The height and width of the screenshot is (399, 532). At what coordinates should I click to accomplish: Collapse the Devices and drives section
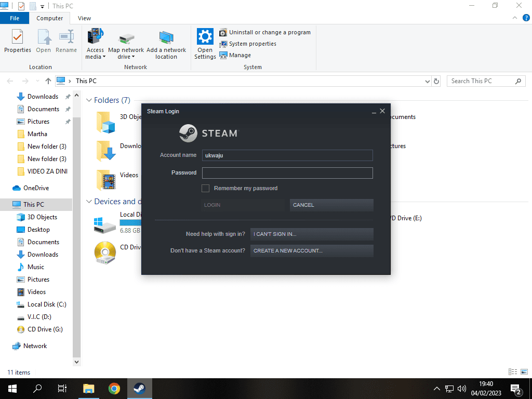click(89, 202)
